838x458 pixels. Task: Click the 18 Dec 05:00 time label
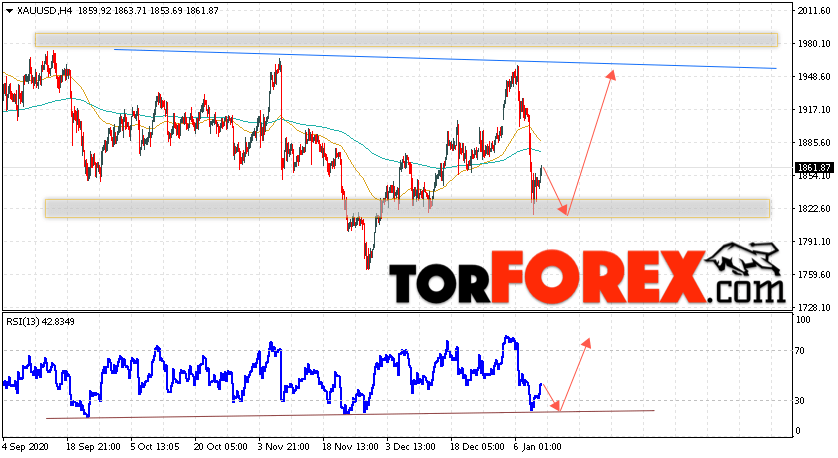477,447
